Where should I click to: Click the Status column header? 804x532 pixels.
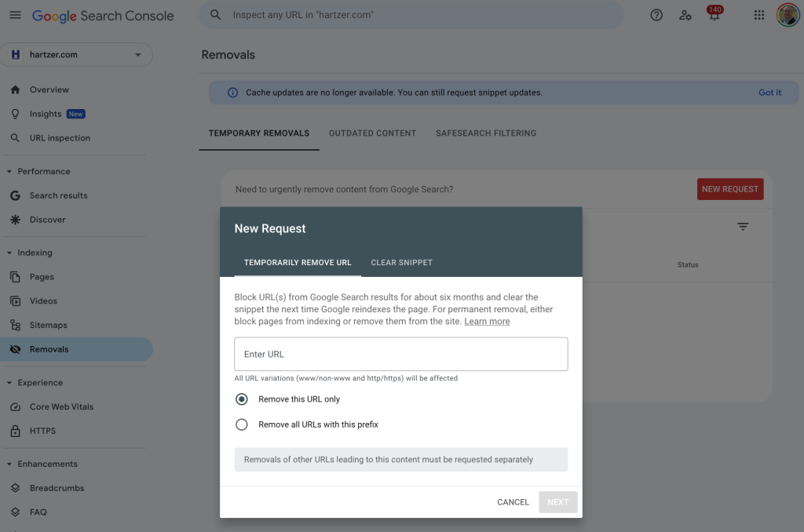[x=688, y=265]
